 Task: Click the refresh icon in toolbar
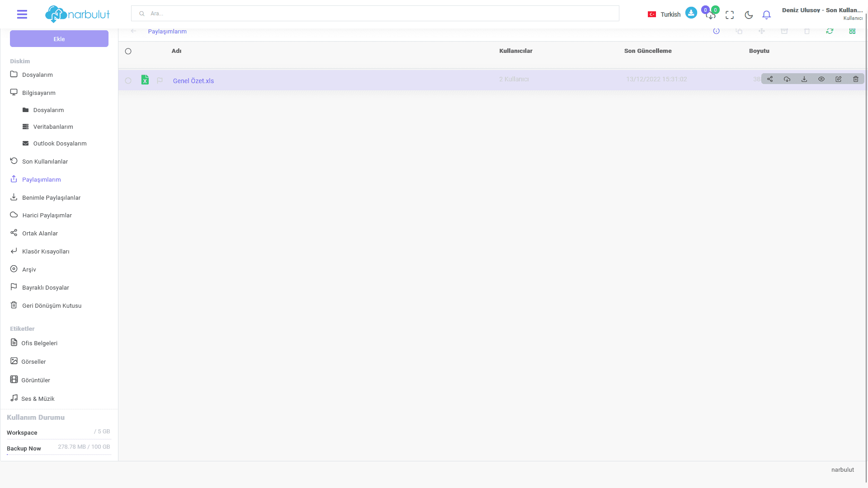tap(830, 31)
